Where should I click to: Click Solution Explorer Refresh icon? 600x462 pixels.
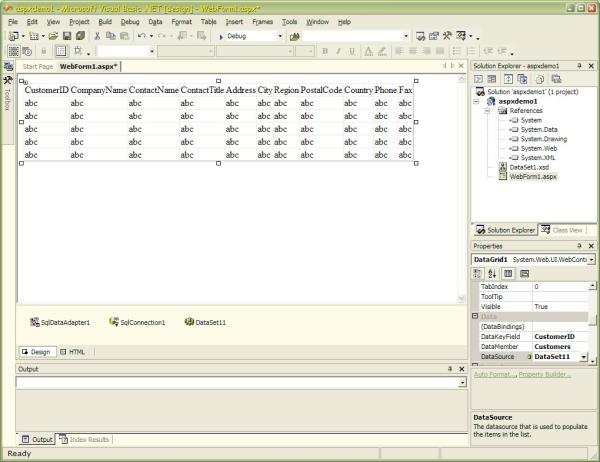pos(508,79)
